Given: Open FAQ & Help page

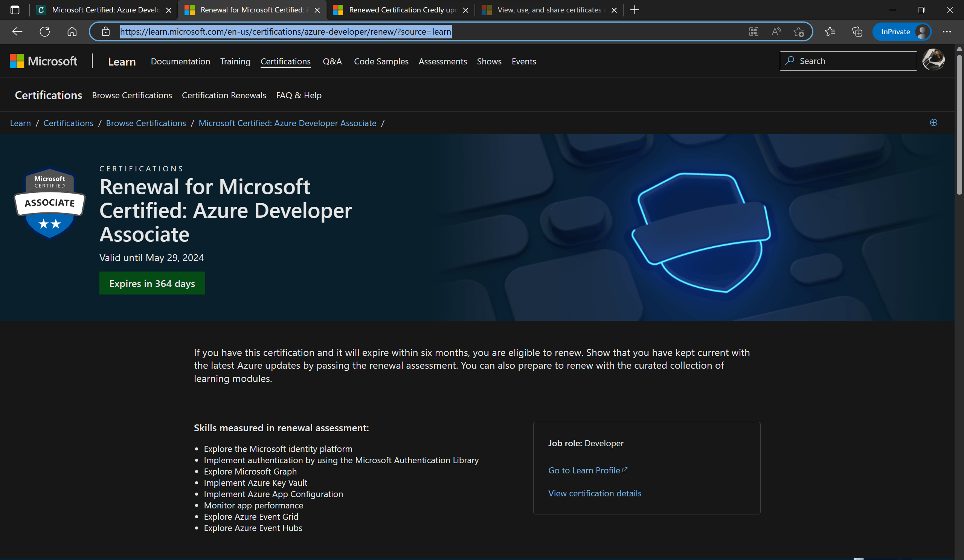Looking at the screenshot, I should point(299,95).
